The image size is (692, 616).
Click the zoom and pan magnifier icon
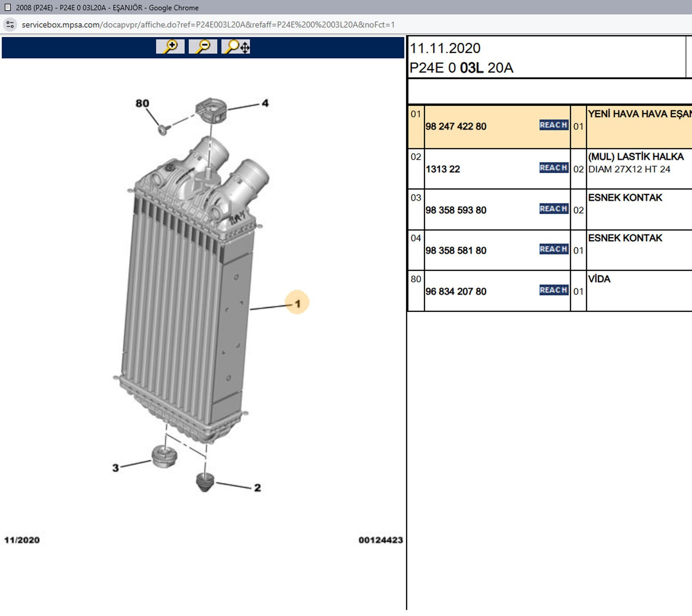[x=236, y=47]
